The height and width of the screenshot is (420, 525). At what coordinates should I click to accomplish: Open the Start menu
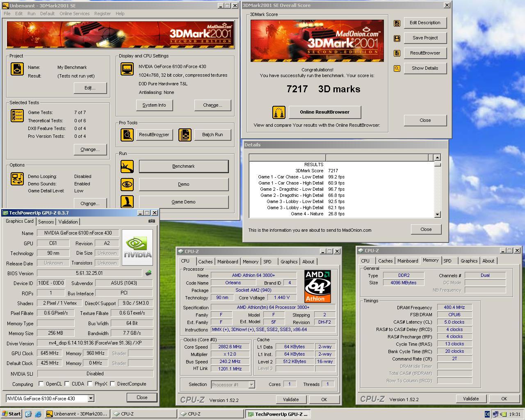click(11, 414)
